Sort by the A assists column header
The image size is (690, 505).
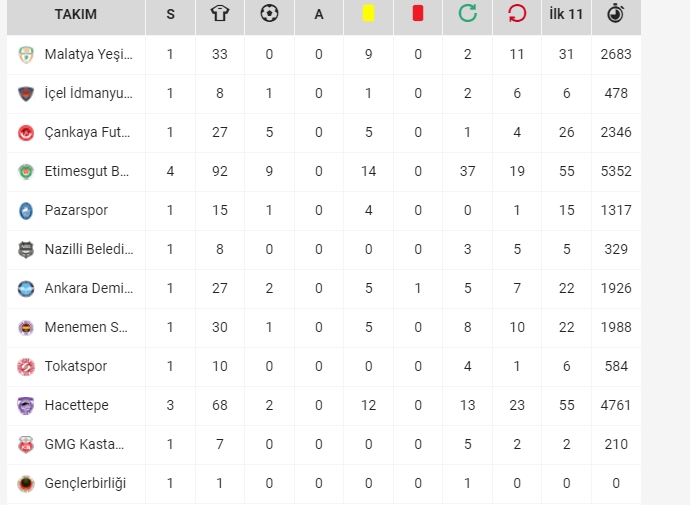click(319, 14)
